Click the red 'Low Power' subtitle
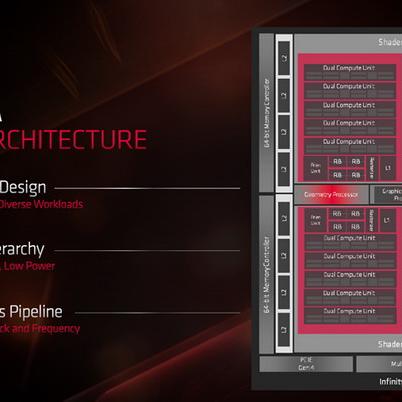 click(29, 266)
